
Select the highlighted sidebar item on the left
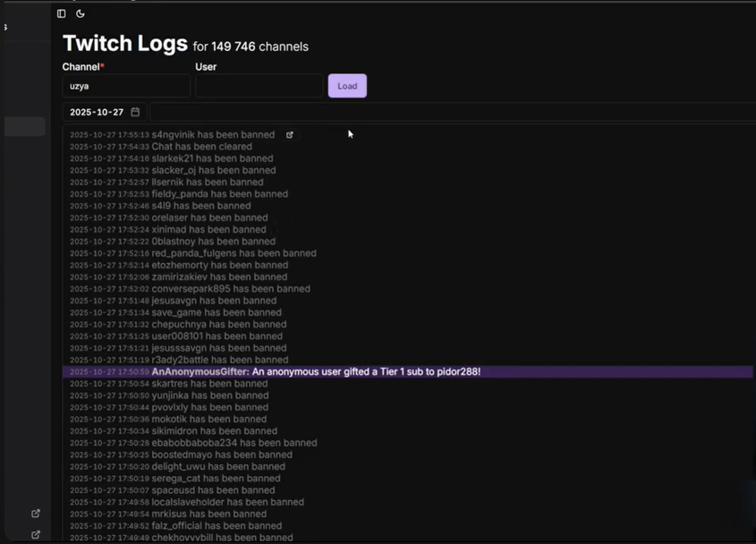click(x=25, y=127)
